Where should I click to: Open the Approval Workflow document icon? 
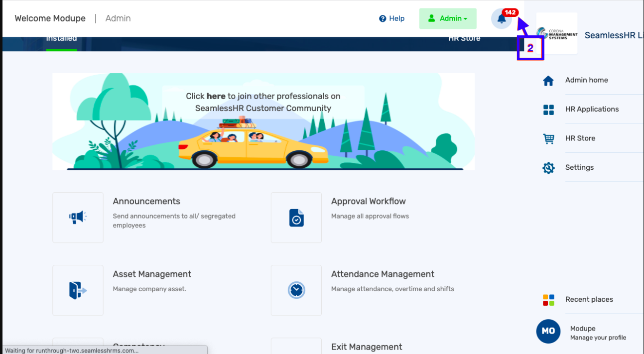point(296,217)
